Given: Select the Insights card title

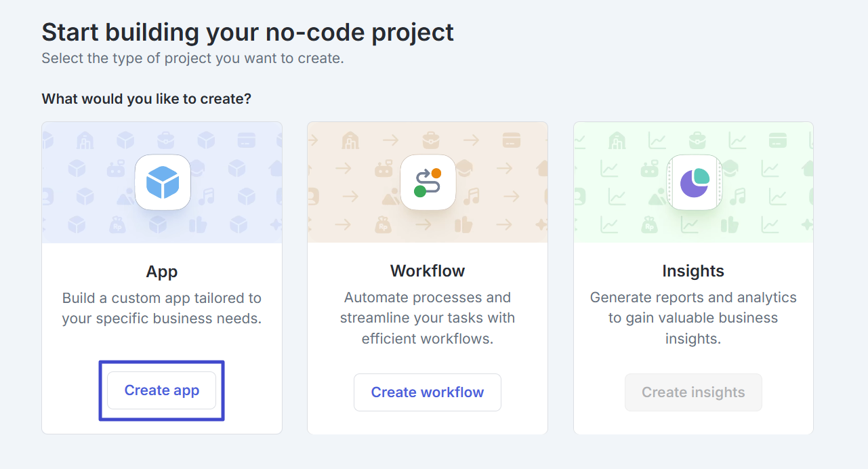Looking at the screenshot, I should 693,271.
